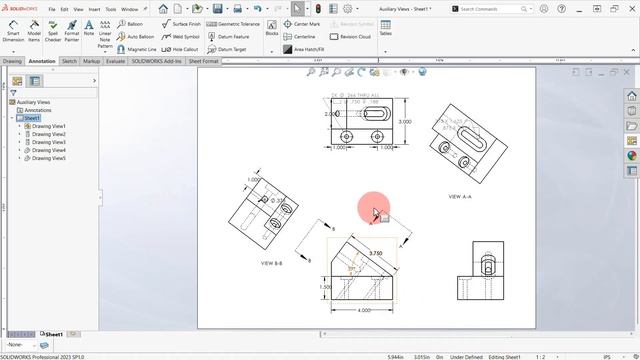Click the Rebuild traffic light icon
This screenshot has height=360, width=640.
[318, 9]
